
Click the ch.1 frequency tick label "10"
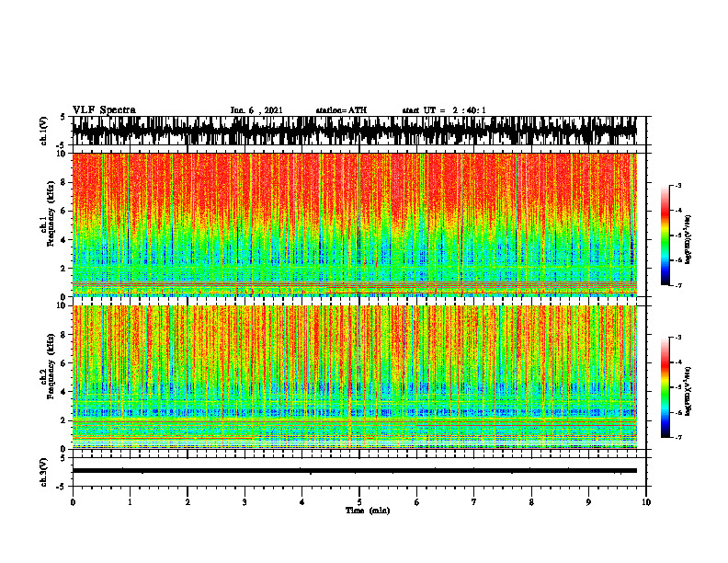pyautogui.click(x=63, y=154)
